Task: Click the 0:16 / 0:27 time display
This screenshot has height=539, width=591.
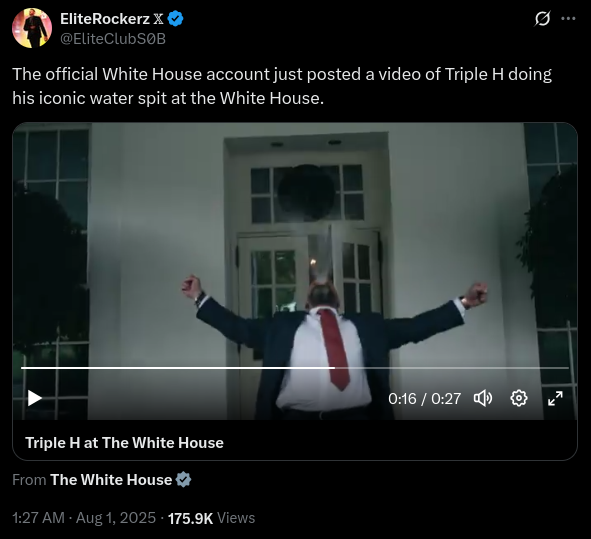Action: (424, 399)
